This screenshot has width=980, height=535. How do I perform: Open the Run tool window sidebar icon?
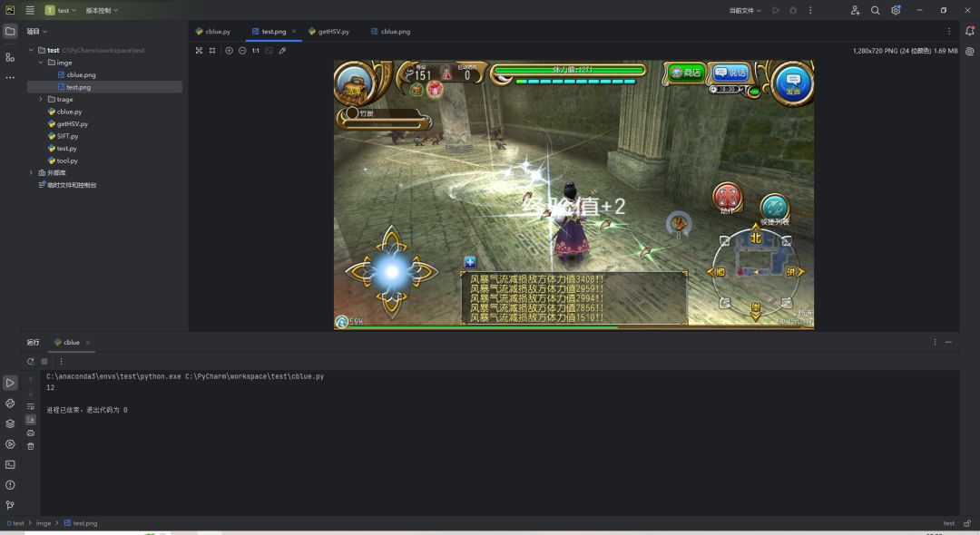click(10, 383)
